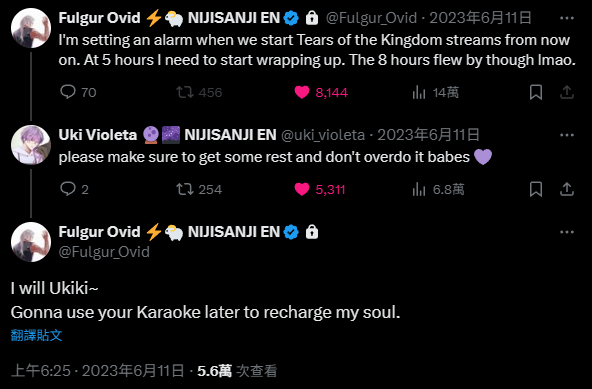
Task: Open more options on Uki's tweet
Action: [x=567, y=135]
